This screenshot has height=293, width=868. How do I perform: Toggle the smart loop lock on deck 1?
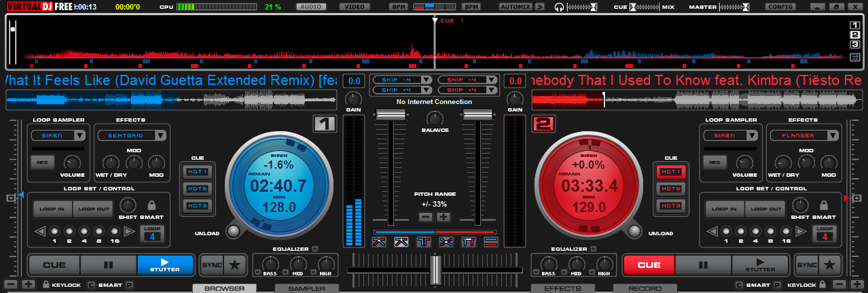151,205
